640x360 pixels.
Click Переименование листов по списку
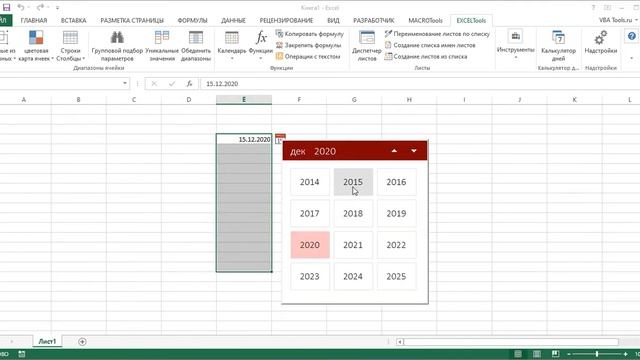pos(437,34)
